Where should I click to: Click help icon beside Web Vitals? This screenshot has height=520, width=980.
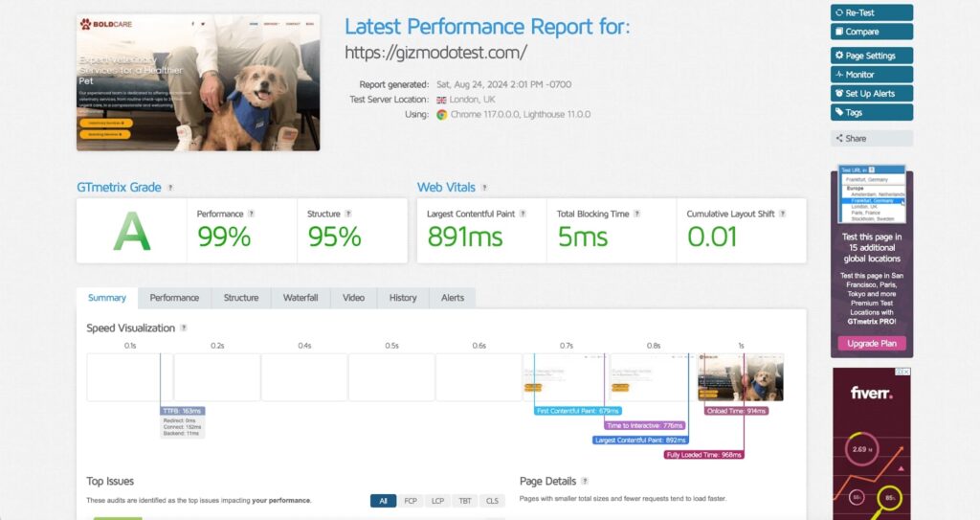(x=484, y=188)
